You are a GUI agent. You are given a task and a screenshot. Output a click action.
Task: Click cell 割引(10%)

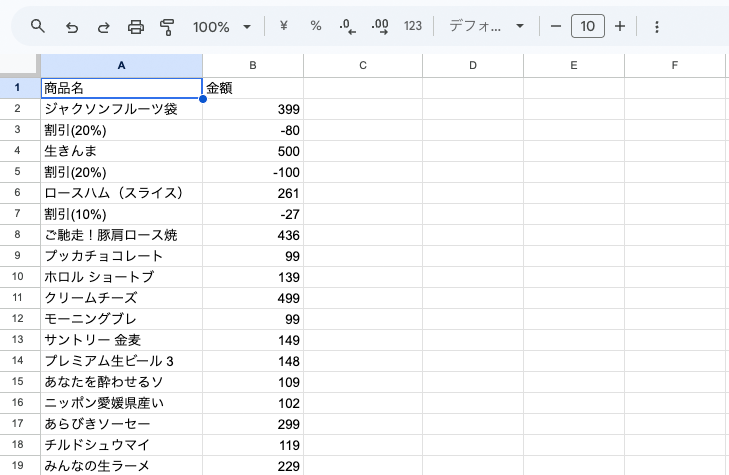click(x=121, y=214)
